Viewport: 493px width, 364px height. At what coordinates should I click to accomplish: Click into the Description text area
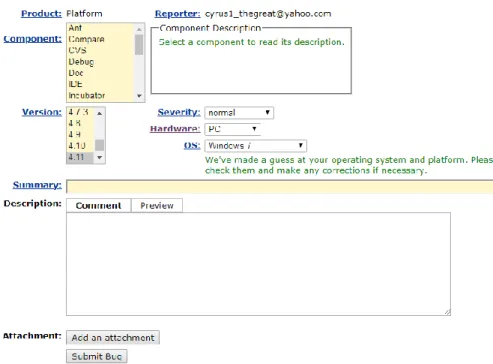click(258, 264)
